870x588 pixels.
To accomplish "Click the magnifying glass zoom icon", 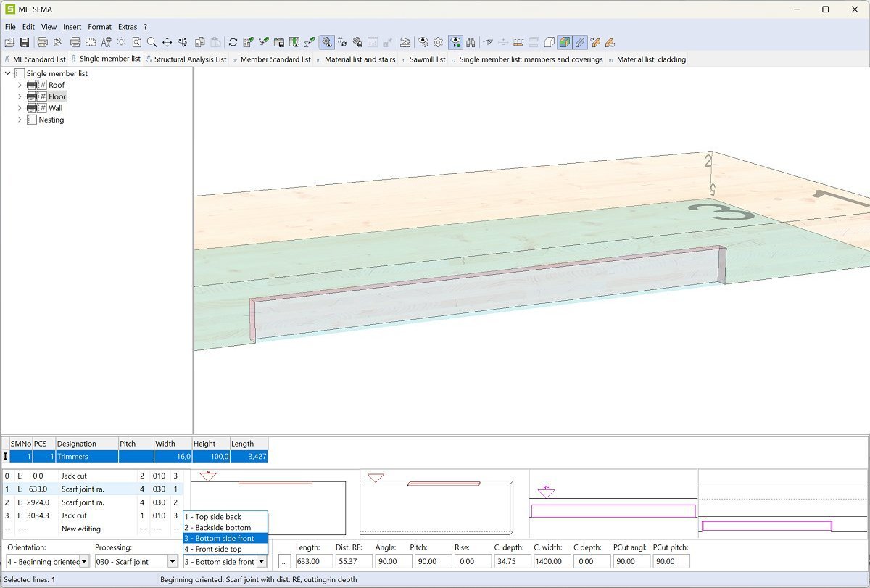I will pyautogui.click(x=152, y=42).
